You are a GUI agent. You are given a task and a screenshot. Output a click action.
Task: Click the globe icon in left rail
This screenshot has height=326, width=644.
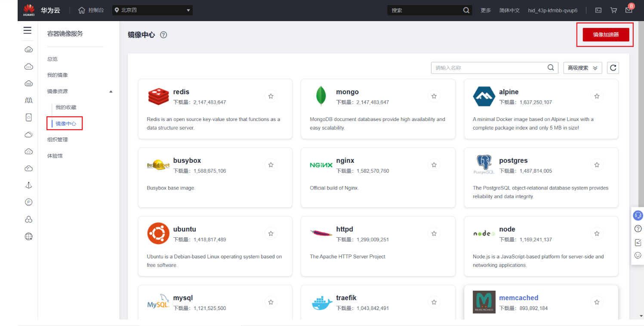[x=28, y=236]
